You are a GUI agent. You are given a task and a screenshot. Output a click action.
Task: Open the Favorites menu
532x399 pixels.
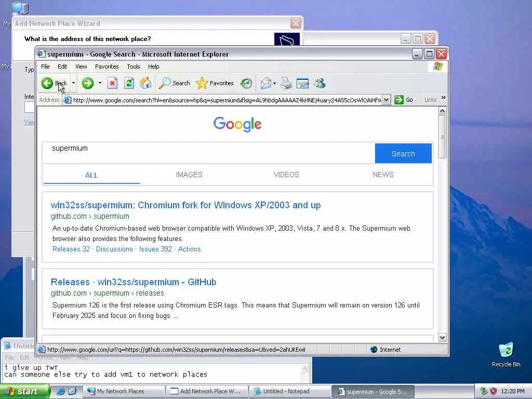pyautogui.click(x=107, y=66)
